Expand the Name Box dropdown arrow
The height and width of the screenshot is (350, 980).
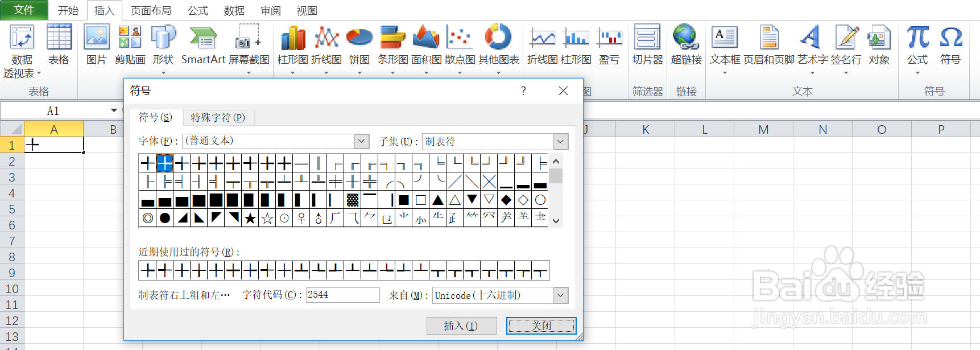pyautogui.click(x=114, y=110)
